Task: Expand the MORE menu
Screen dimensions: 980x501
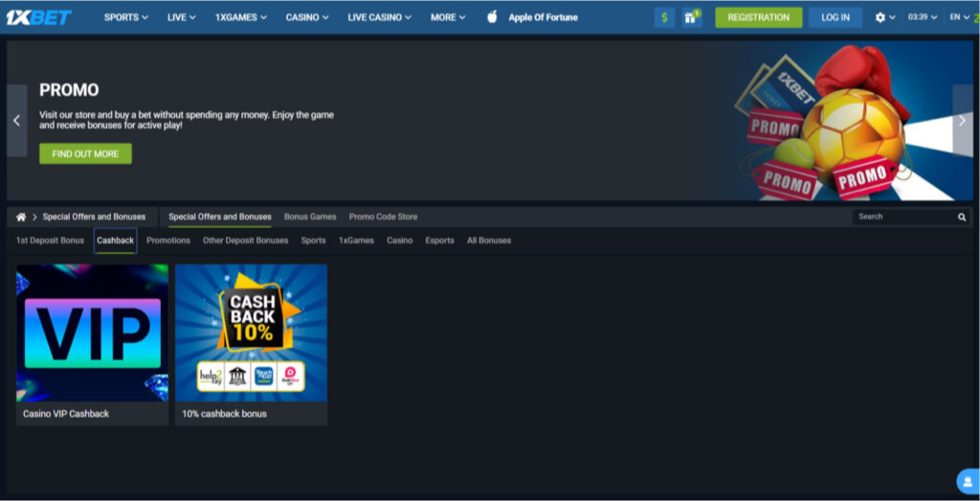Action: click(448, 17)
